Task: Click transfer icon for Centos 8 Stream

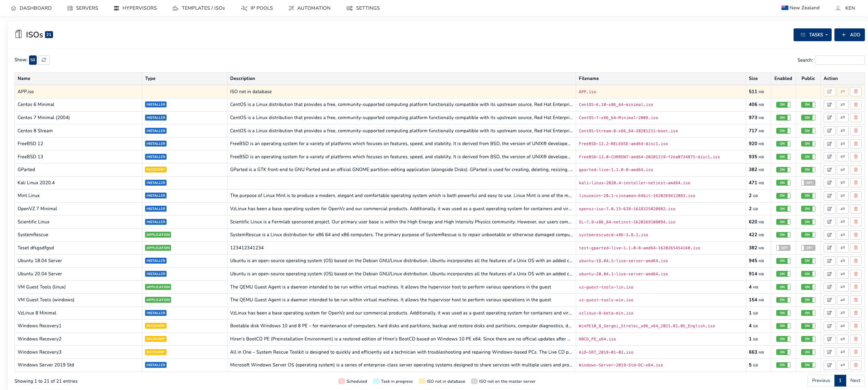Action: pyautogui.click(x=842, y=131)
